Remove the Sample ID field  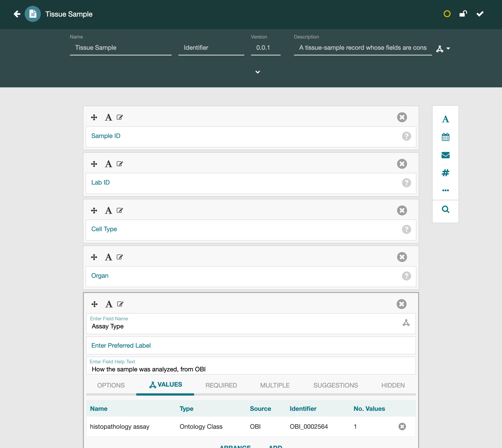(x=402, y=117)
